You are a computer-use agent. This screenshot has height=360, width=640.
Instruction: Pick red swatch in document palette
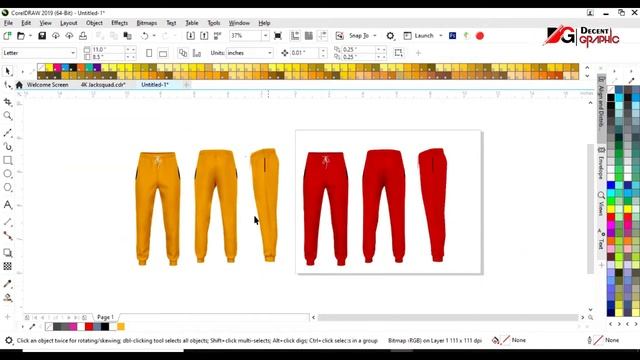pyautogui.click(x=89, y=327)
